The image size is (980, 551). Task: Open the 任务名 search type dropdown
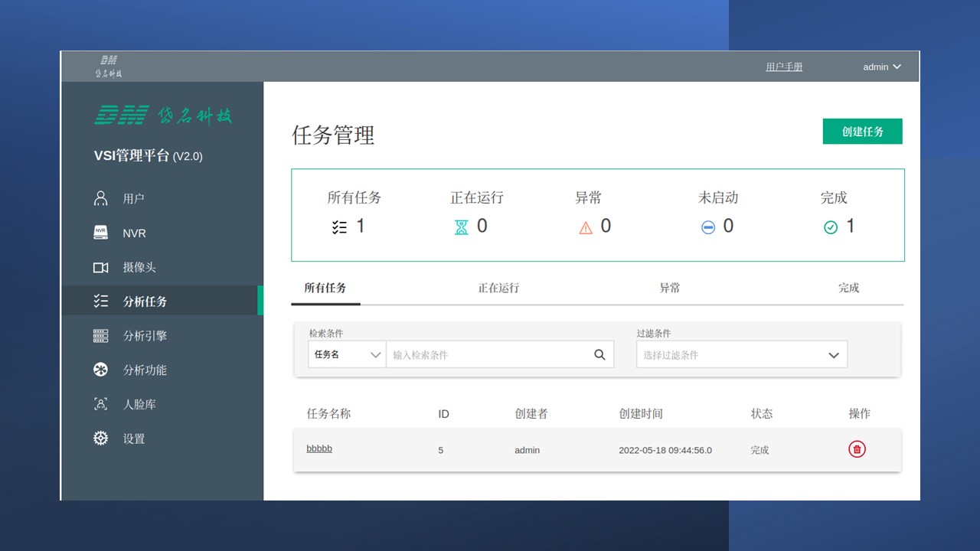click(x=347, y=354)
